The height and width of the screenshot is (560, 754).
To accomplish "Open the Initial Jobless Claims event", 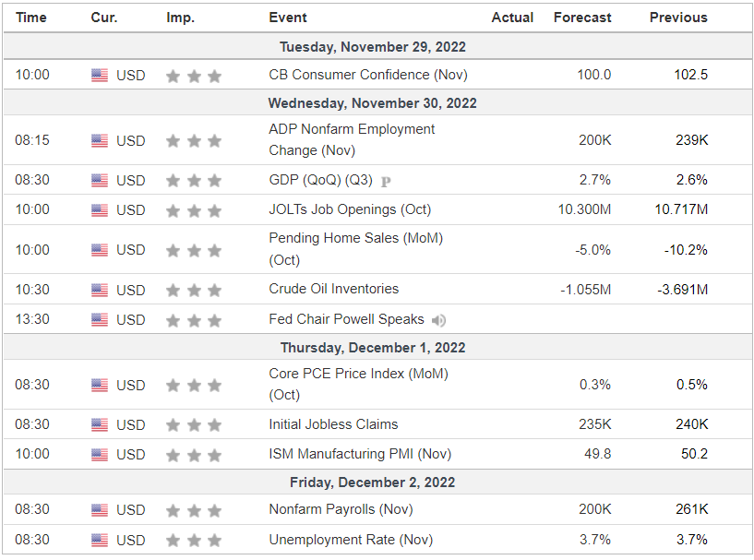I will click(333, 424).
